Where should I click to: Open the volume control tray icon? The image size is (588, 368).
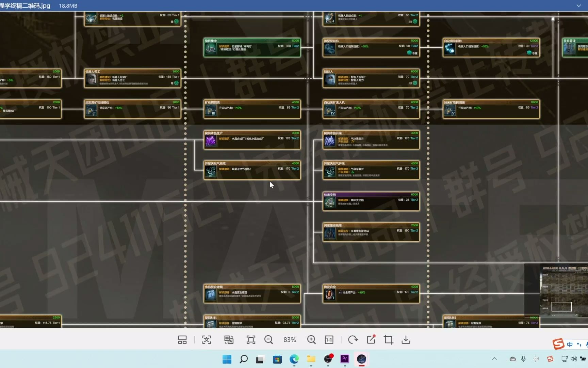pyautogui.click(x=574, y=359)
